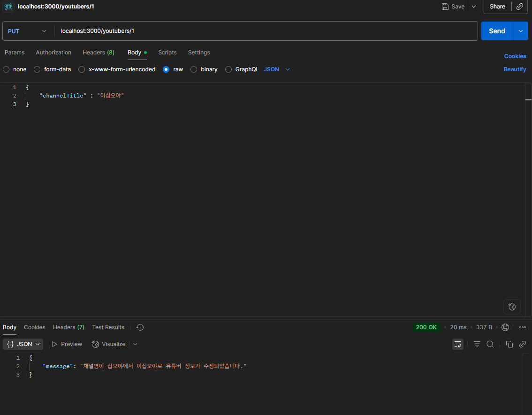Click the request URL input field
Image resolution: width=532 pixels, height=415 pixels.
click(x=266, y=31)
